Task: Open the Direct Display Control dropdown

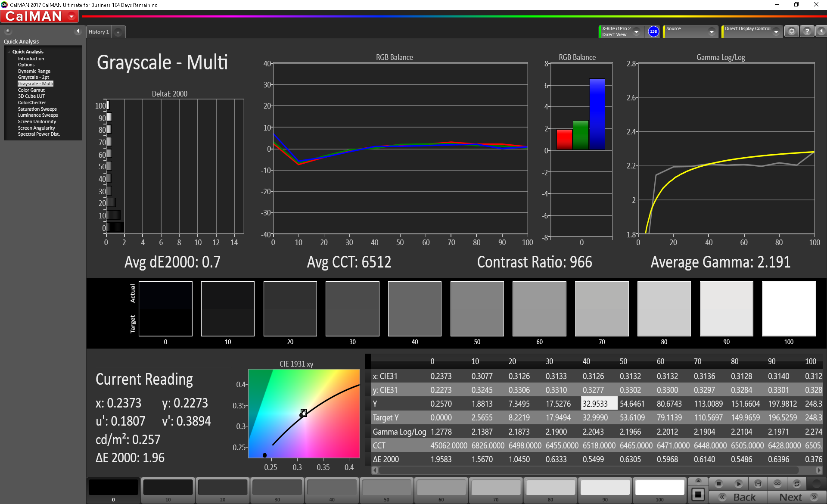Action: pos(776,32)
